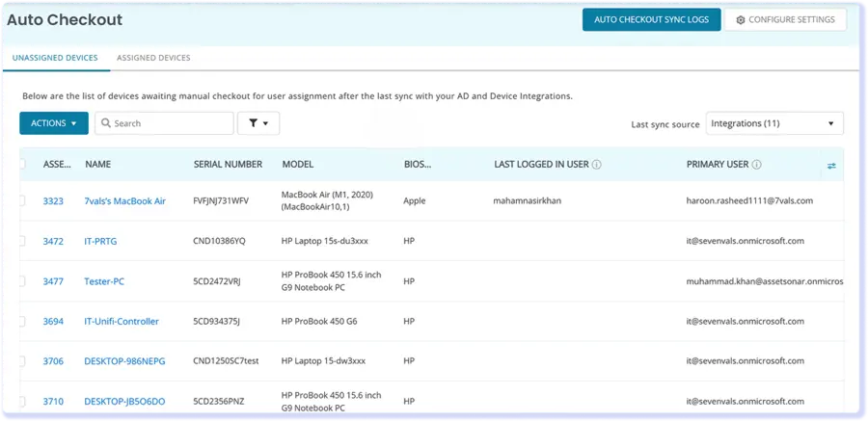The height and width of the screenshot is (422, 868).
Task: Click the Primary User column header
Action: 718,164
